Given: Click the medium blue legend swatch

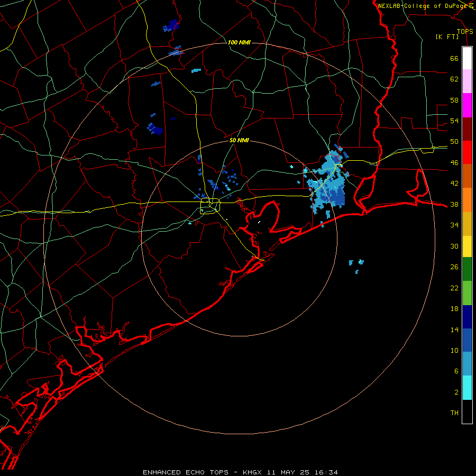Looking at the screenshot, I should [x=467, y=340].
